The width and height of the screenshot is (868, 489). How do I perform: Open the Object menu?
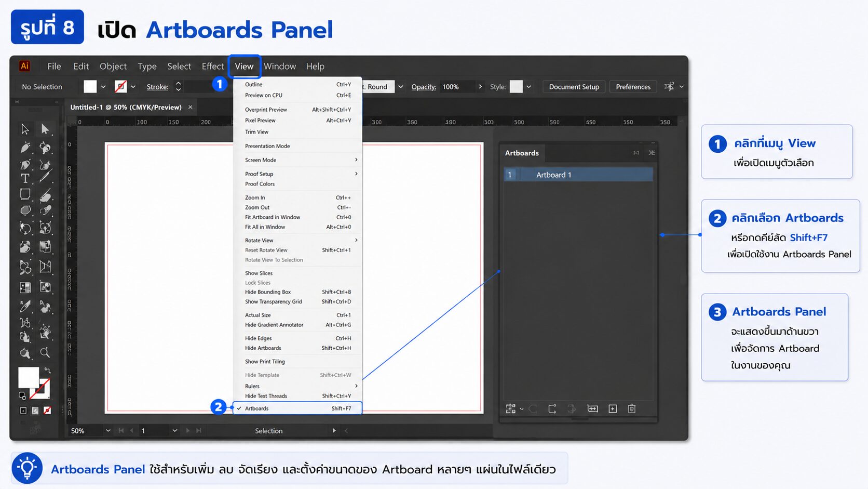(113, 66)
